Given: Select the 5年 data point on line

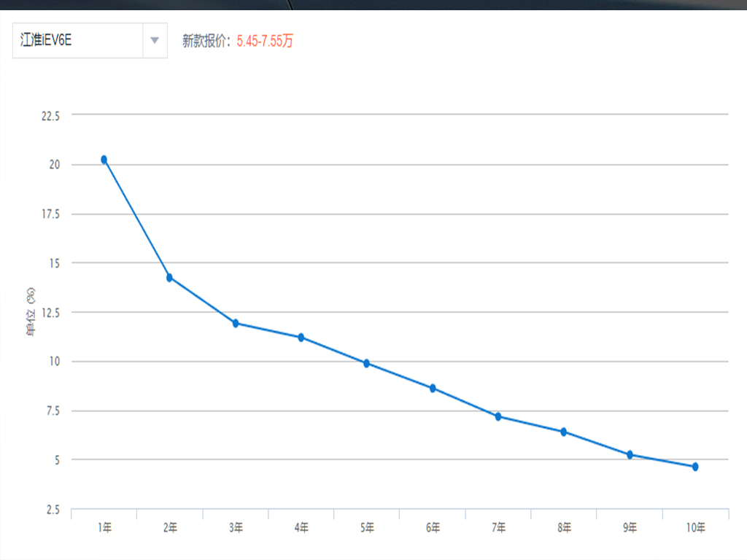Looking at the screenshot, I should click(366, 363).
